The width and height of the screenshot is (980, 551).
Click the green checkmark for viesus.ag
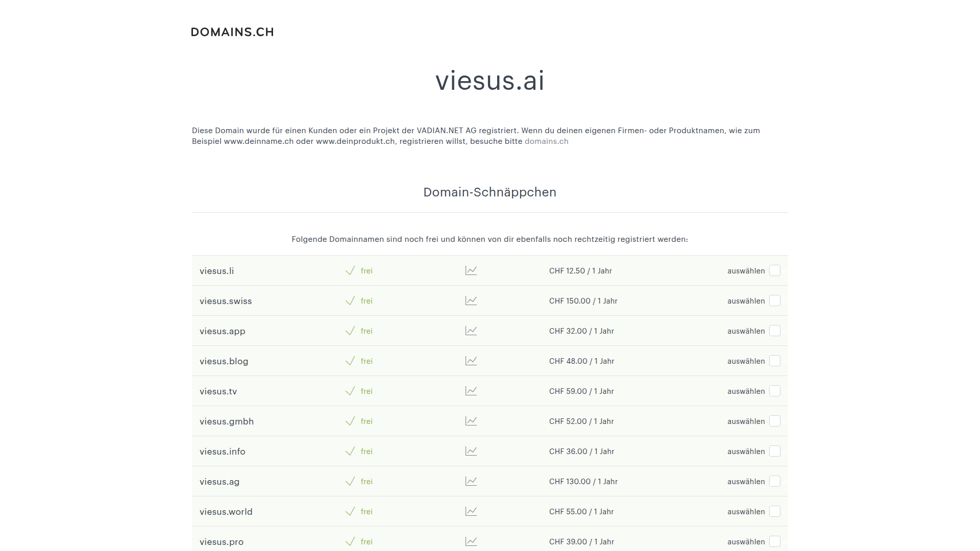350,481
